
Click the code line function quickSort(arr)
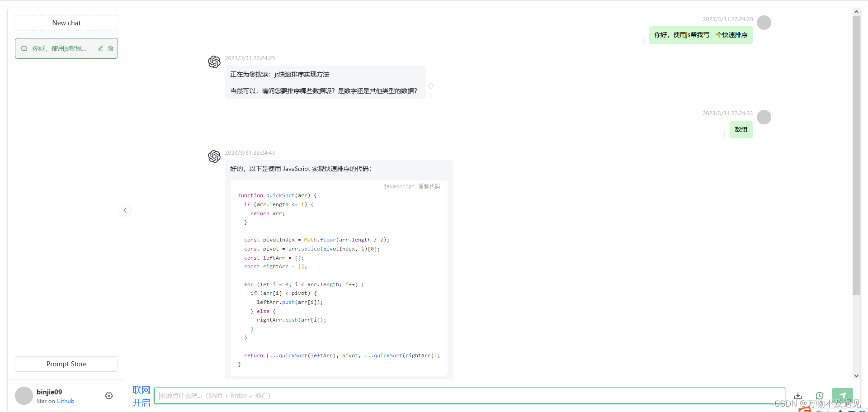[277, 195]
